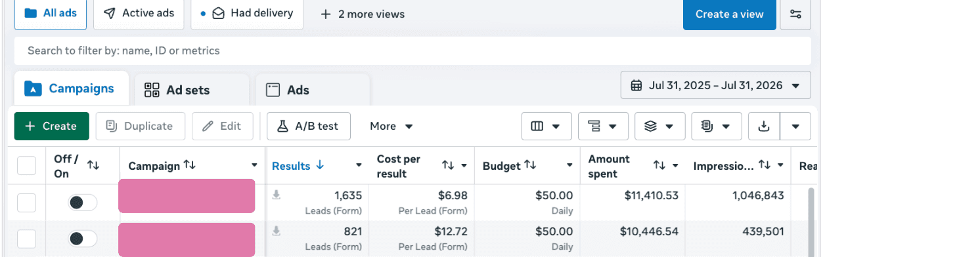980x257 pixels.
Task: Switch to the Ad sets tab
Action: pos(192,90)
